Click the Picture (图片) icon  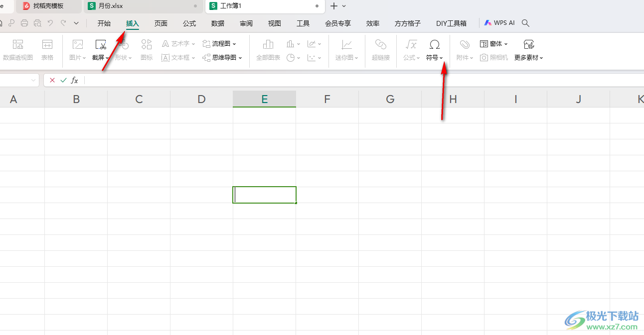(78, 44)
